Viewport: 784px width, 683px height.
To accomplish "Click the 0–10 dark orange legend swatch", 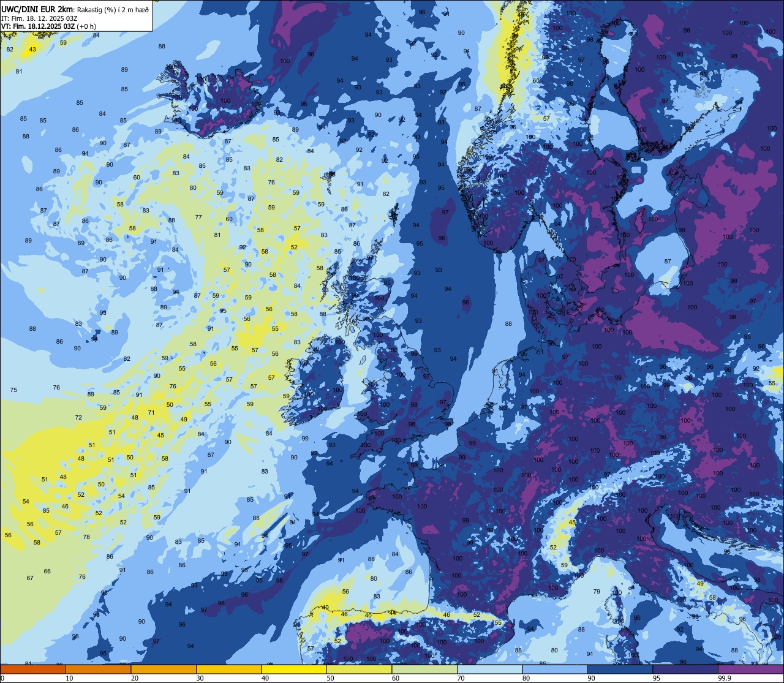I will tap(33, 670).
